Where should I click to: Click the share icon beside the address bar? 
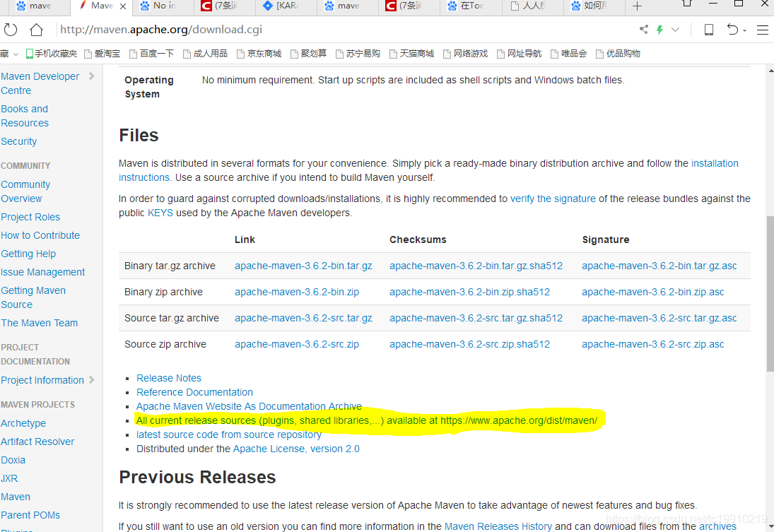[x=644, y=30]
